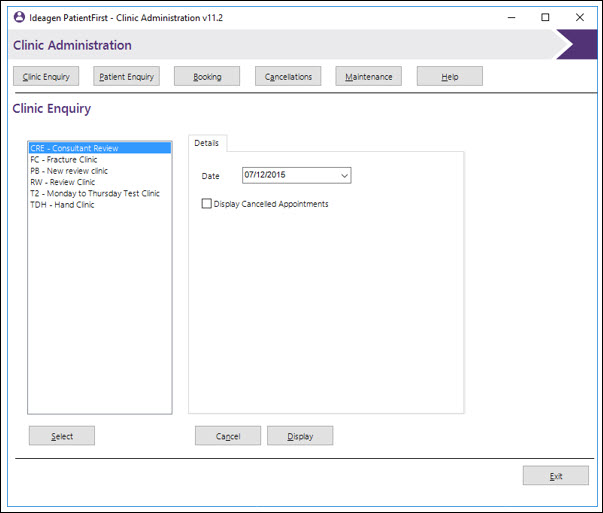Click the Exit button
603x513 pixels.
556,476
